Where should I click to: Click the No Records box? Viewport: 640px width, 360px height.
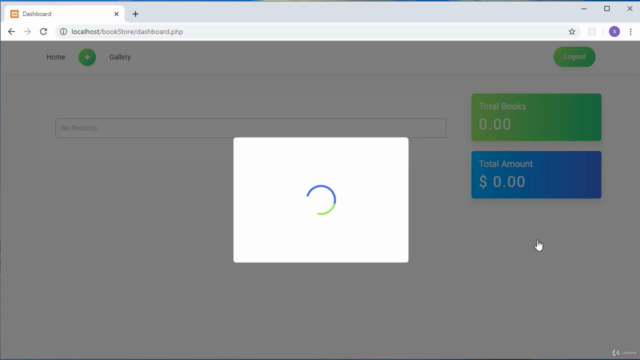coord(251,128)
